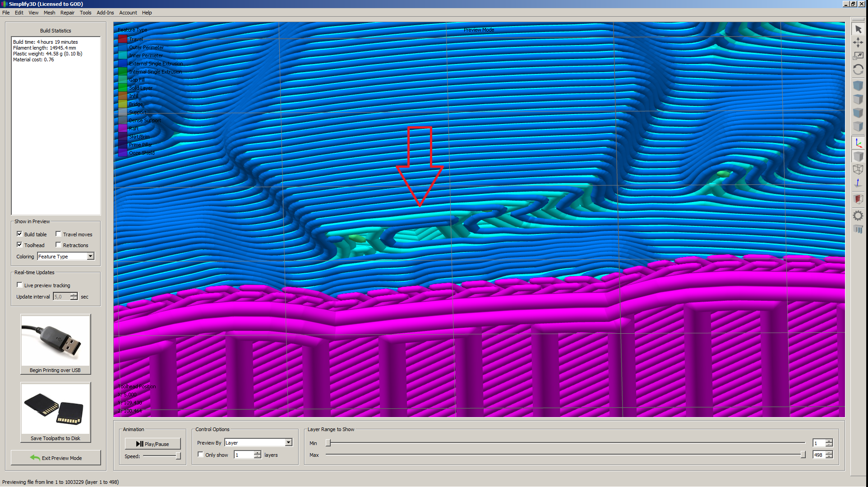Click Save Toolpaths to Disk label

[55, 438]
